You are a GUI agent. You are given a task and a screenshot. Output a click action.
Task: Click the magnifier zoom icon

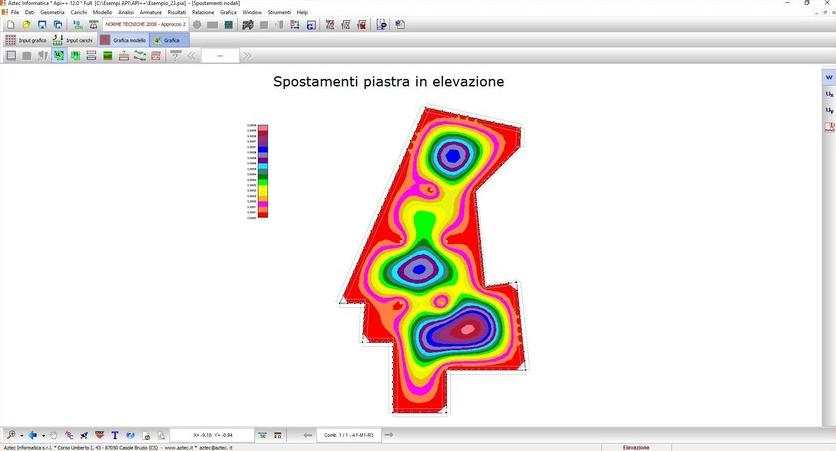(x=9, y=435)
